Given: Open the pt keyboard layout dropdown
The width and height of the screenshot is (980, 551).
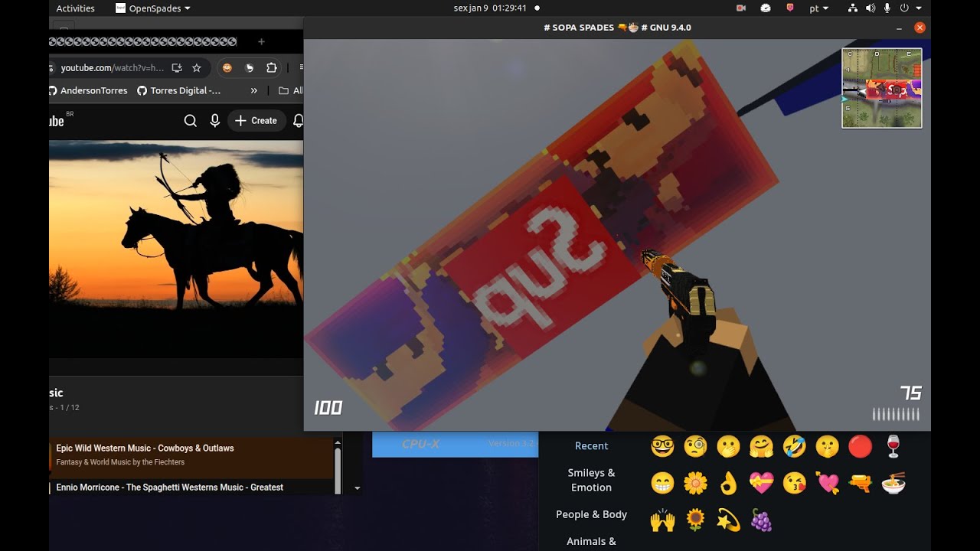Looking at the screenshot, I should 818,8.
